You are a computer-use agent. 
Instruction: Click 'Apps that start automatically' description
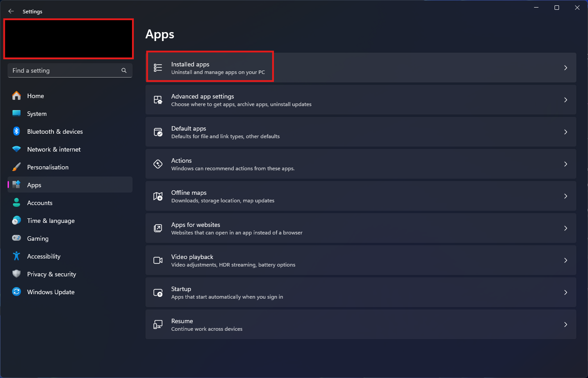pos(227,297)
